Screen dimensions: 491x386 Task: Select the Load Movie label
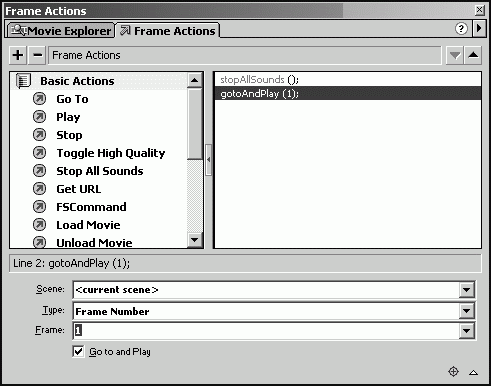pos(88,225)
